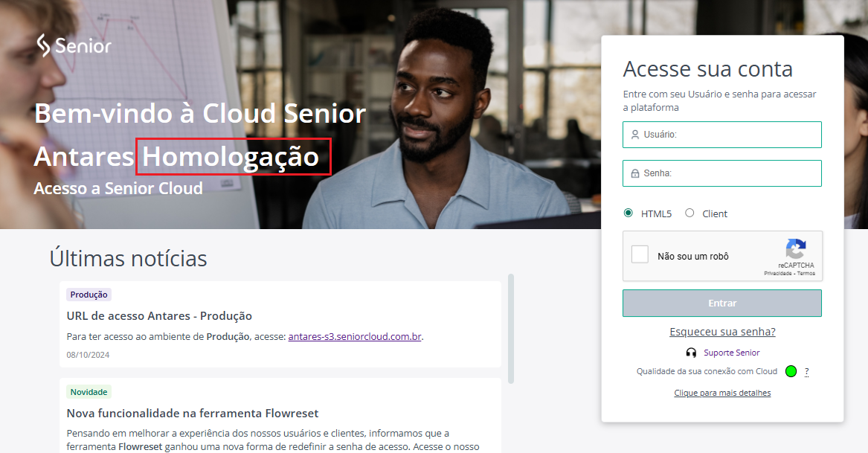The image size is (868, 453).
Task: Click the green connection quality indicator
Action: [791, 372]
